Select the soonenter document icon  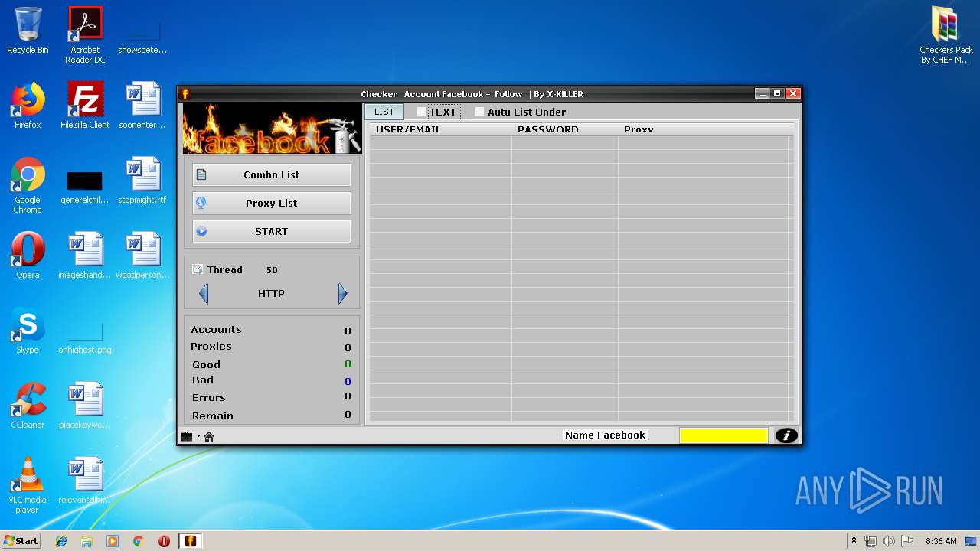tap(142, 106)
